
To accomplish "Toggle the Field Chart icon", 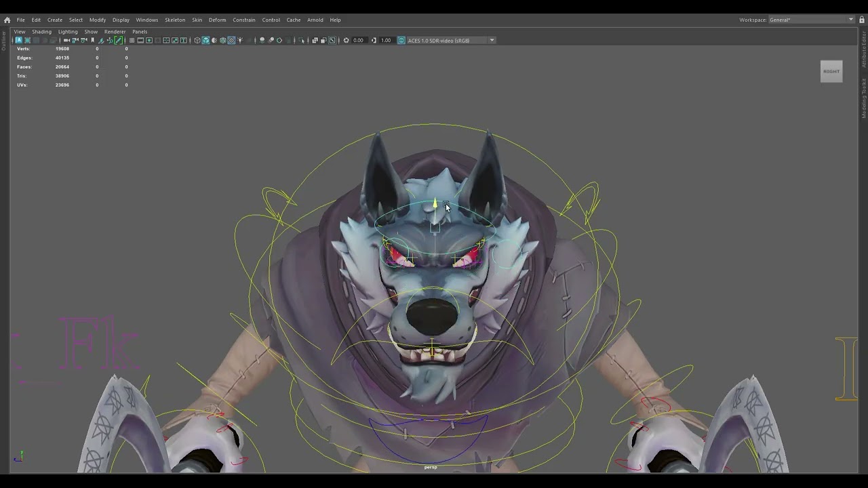I will point(166,40).
